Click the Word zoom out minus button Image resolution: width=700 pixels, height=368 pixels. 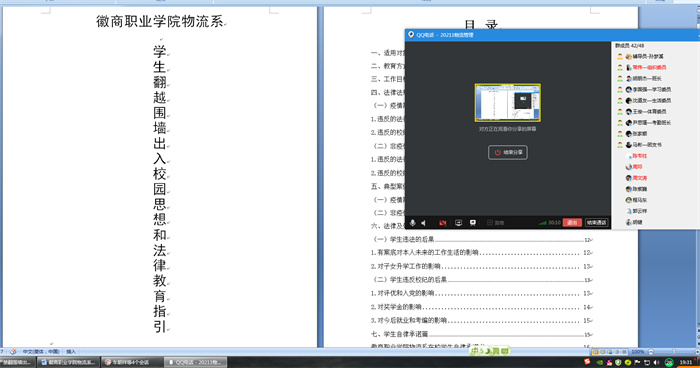click(x=651, y=351)
